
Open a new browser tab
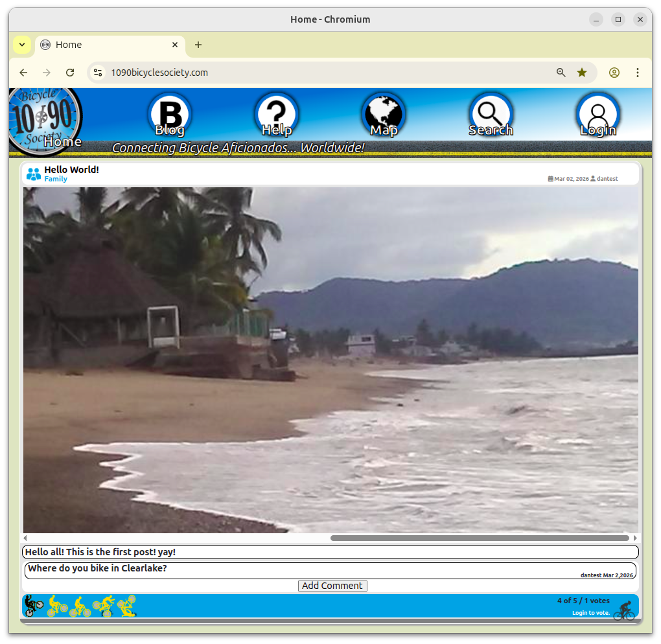(198, 45)
